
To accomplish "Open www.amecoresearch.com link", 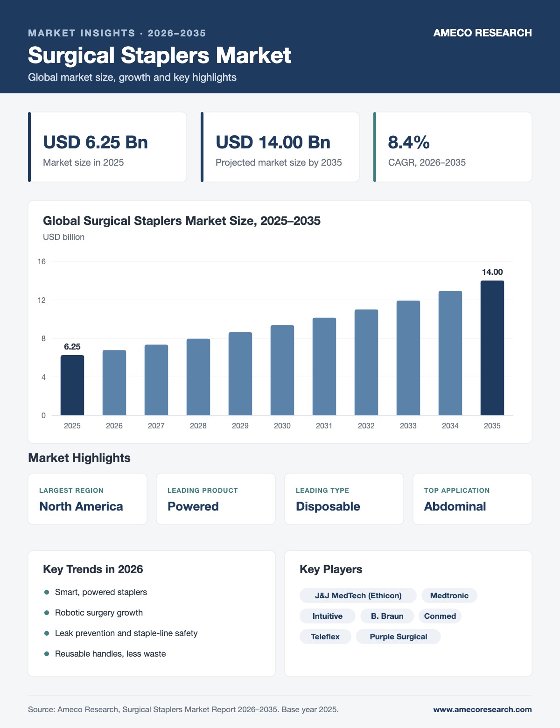I will [483, 709].
